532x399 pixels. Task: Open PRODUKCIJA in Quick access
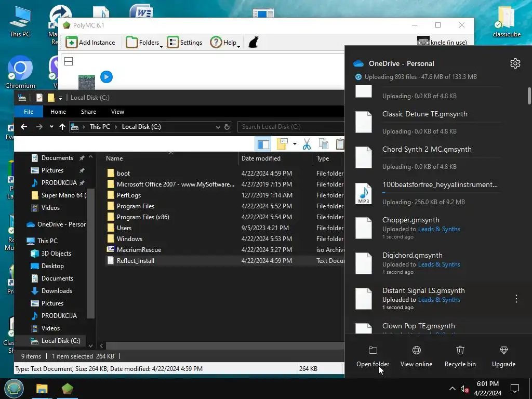coord(59,183)
